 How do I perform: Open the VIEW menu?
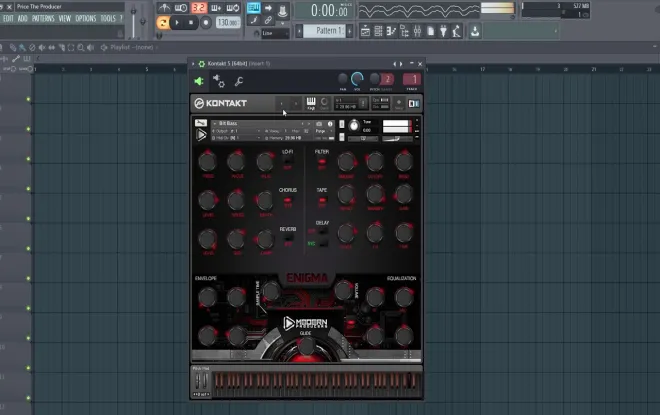(x=65, y=19)
